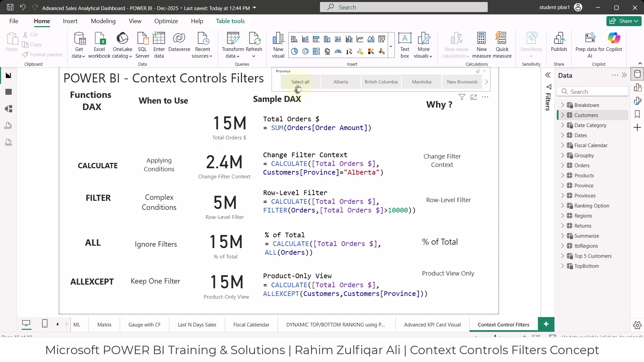Insert a New visual
644x362 pixels.
[278, 45]
